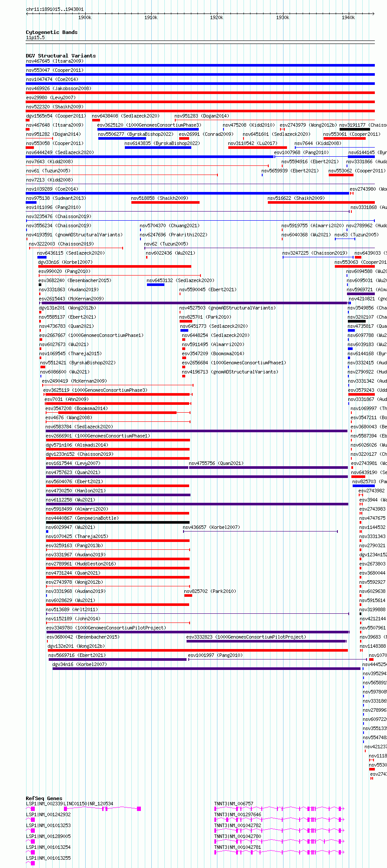Click esv26991 (Conrad2009) variant label

click(206, 134)
